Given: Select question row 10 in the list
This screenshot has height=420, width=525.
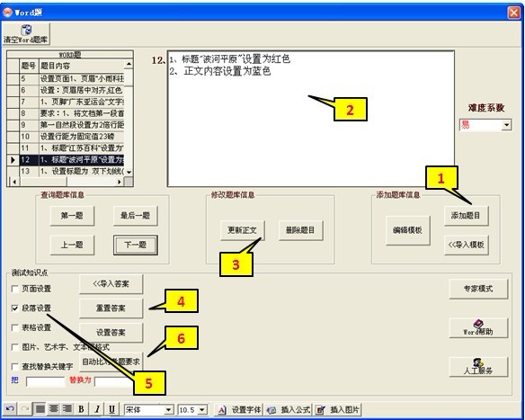Looking at the screenshot, I should (66, 137).
